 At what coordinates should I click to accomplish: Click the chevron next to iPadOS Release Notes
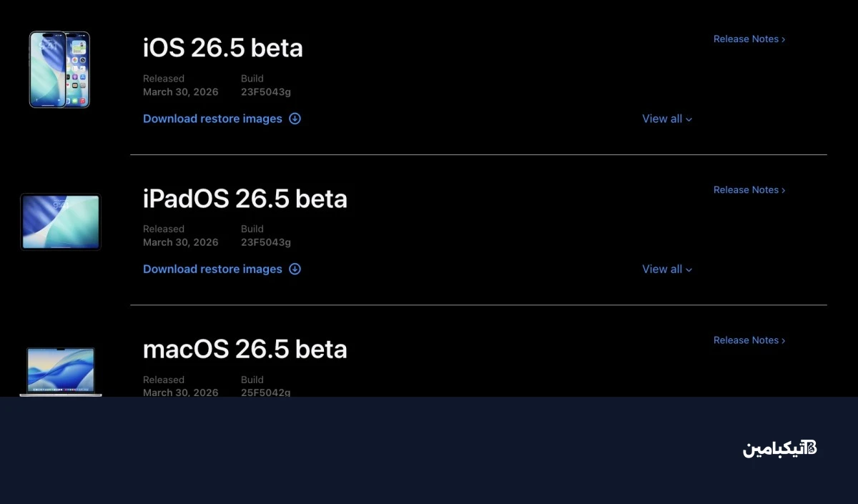pyautogui.click(x=783, y=189)
